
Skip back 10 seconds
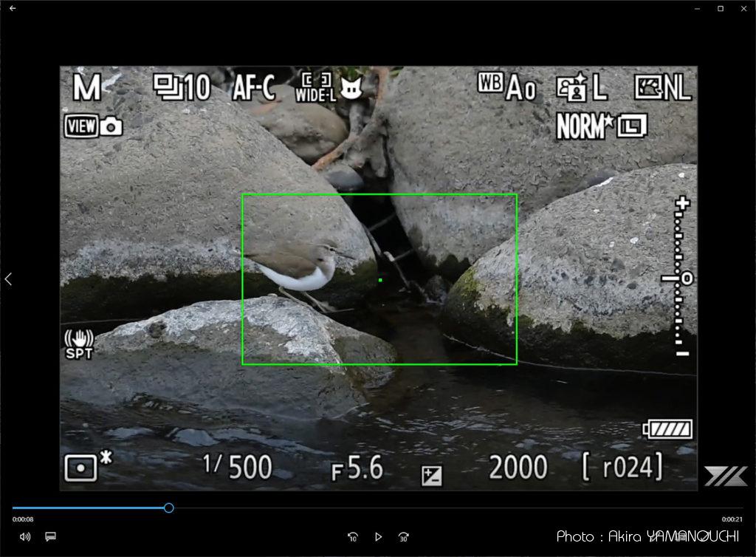353,537
